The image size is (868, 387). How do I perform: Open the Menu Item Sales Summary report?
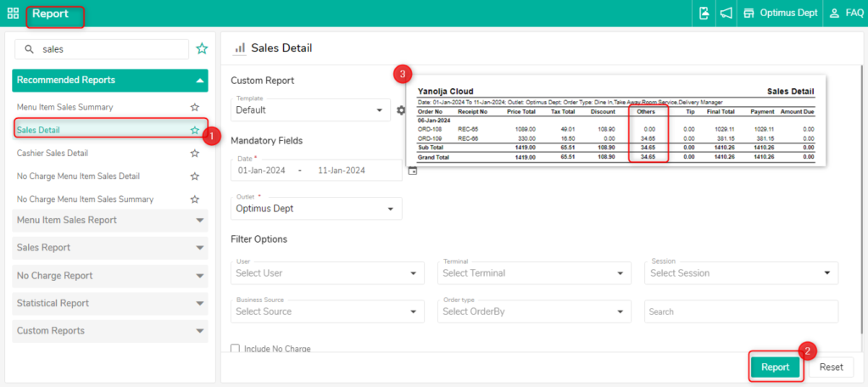pos(64,107)
